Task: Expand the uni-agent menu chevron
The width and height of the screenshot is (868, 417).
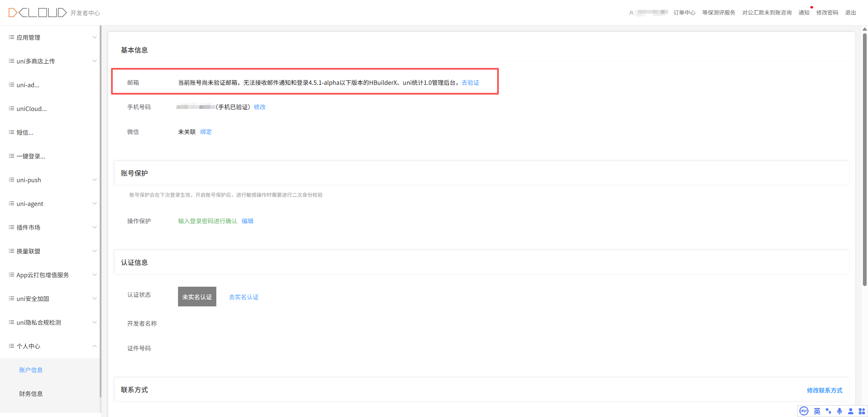Action: [95, 204]
